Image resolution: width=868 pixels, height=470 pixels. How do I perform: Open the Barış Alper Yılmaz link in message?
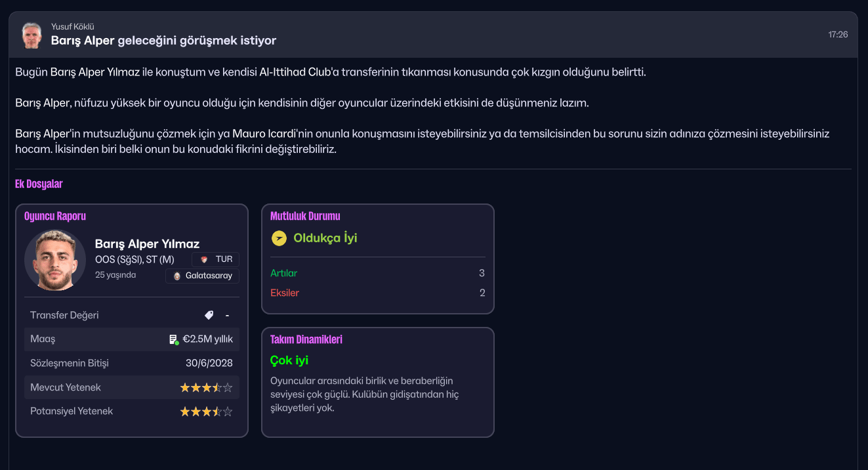pos(95,72)
